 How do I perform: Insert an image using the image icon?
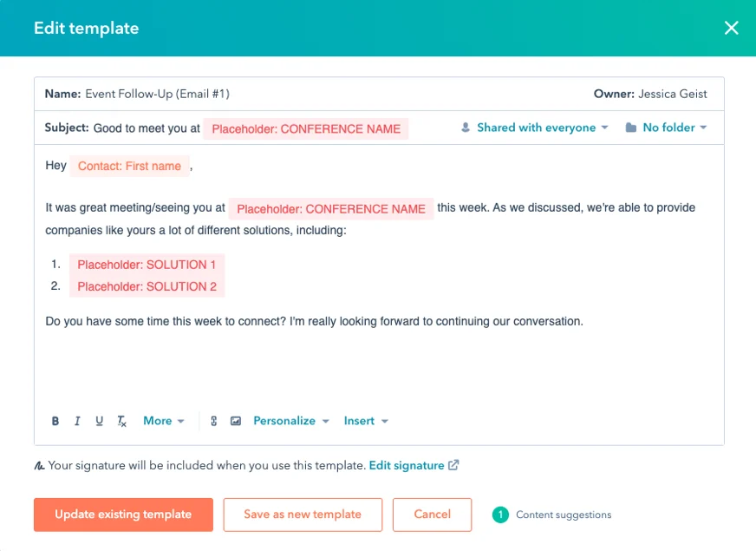[x=236, y=421]
